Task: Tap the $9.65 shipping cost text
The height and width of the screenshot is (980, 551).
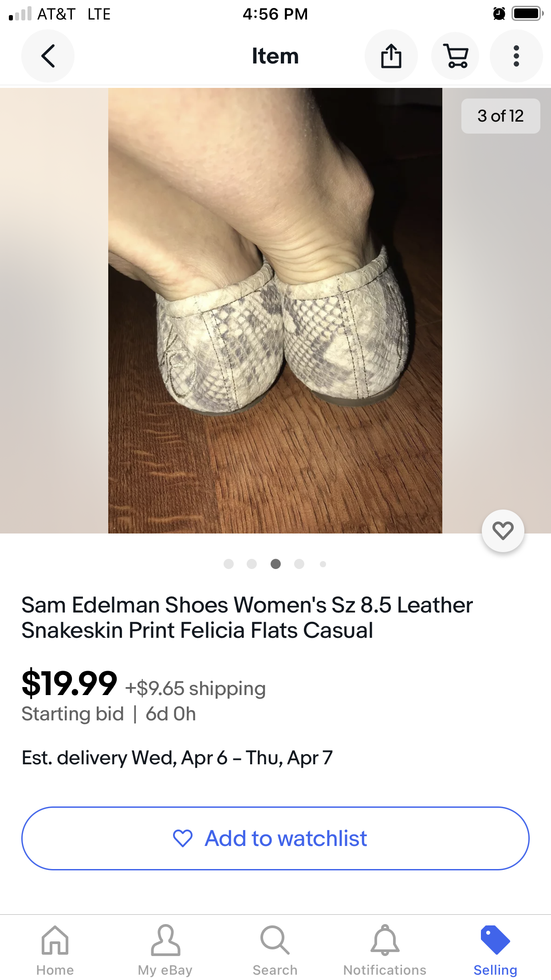Action: pos(196,688)
